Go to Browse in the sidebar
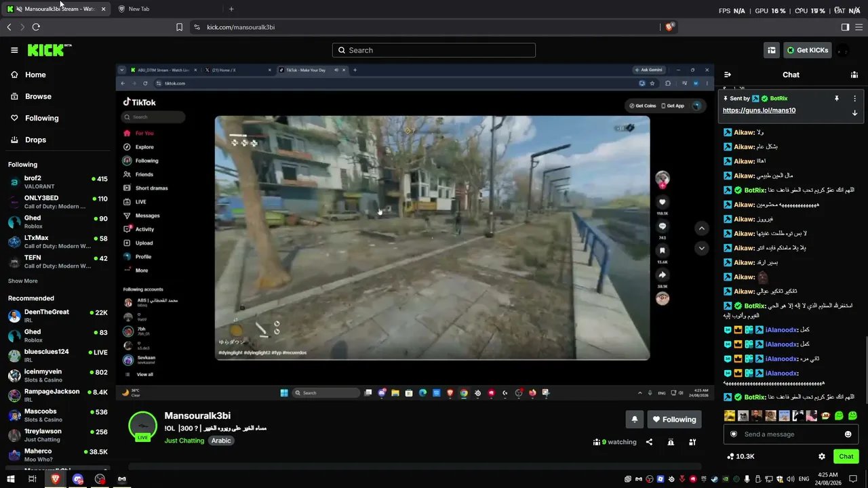This screenshot has width=868, height=488. point(38,96)
